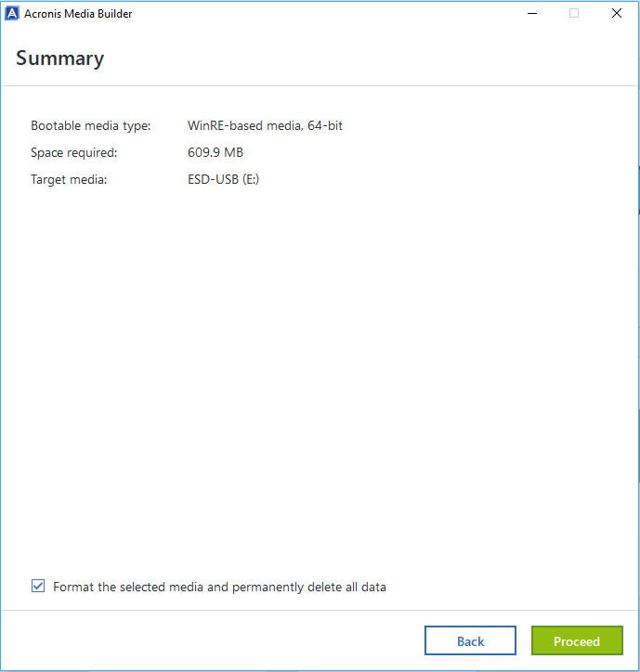Click the greyed-out maximize window button
This screenshot has width=640, height=672.
pyautogui.click(x=574, y=14)
